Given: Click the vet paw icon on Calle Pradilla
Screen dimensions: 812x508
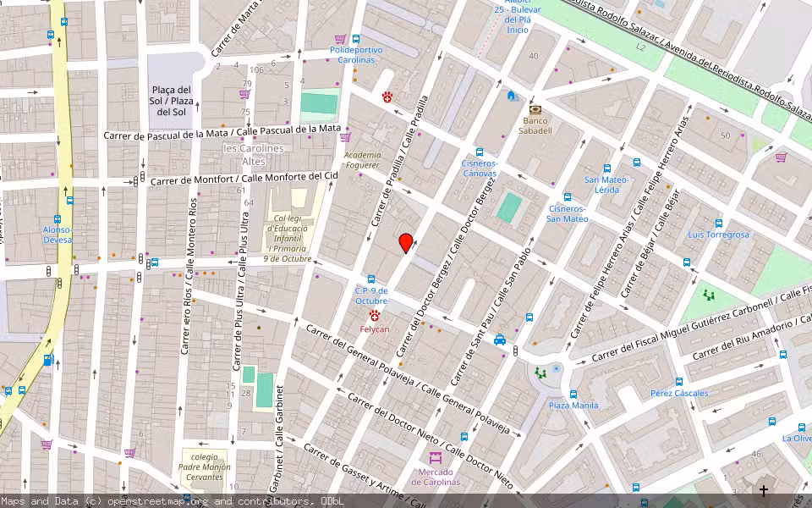Looking at the screenshot, I should click(x=387, y=97).
